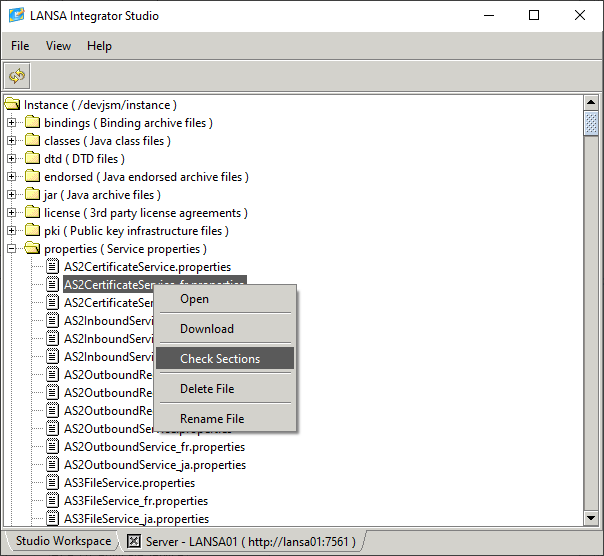Click the AS3FileService.properties file icon
The width and height of the screenshot is (604, 556).
(53, 483)
